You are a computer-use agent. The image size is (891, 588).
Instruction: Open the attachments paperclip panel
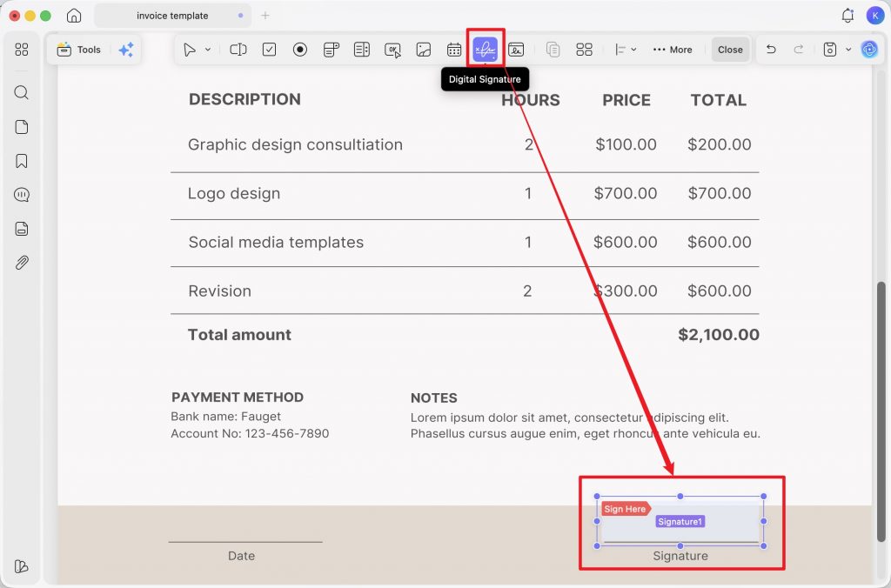[x=21, y=263]
